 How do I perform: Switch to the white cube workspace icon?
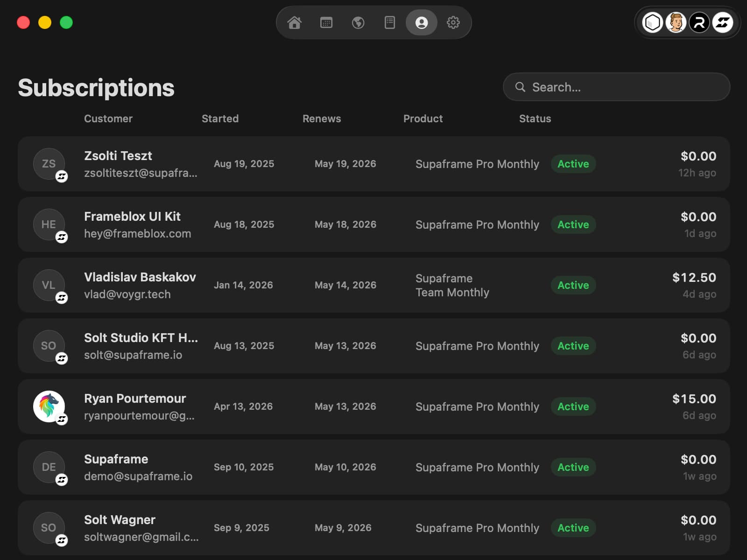(653, 22)
